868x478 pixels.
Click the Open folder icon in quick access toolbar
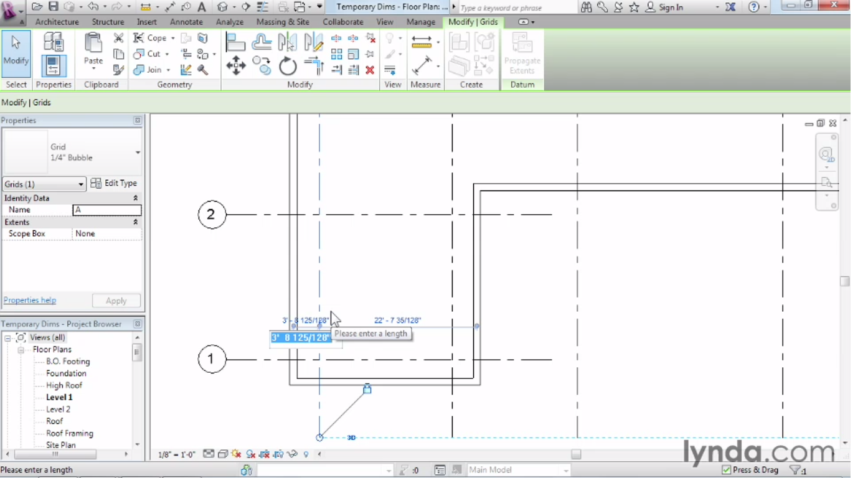click(x=37, y=7)
